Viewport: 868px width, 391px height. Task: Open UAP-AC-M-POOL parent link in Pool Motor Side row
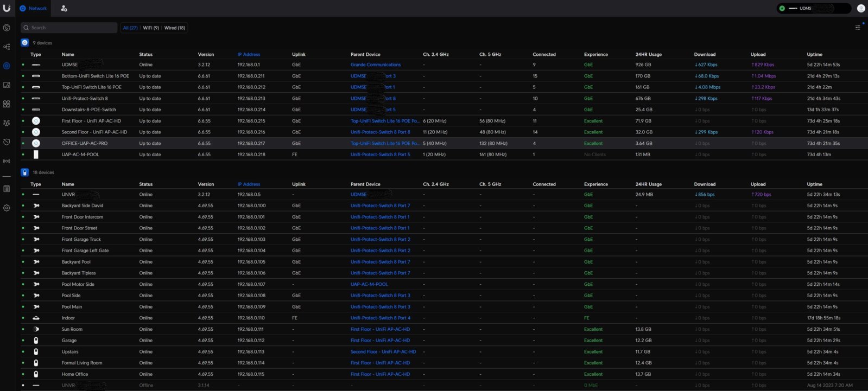pos(369,284)
